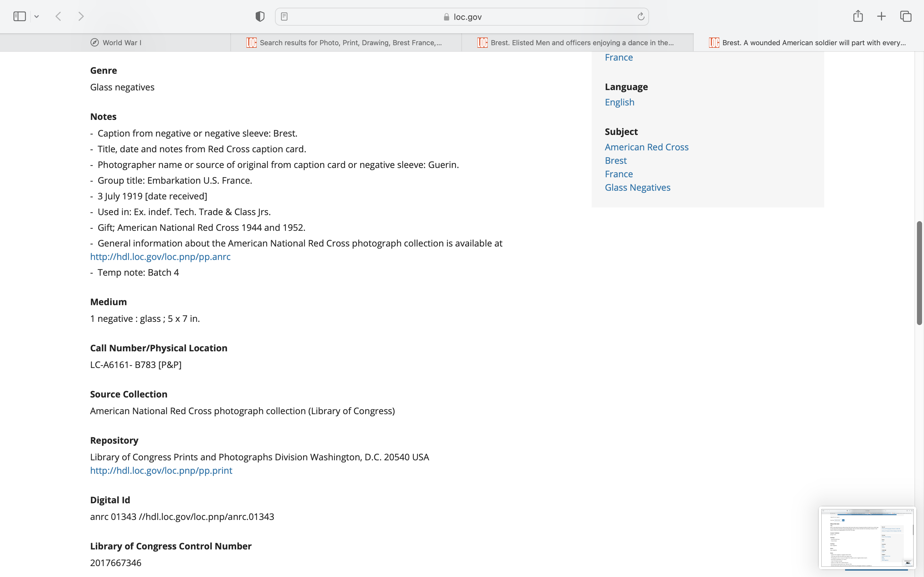Open the wounded American soldier tab
The height and width of the screenshot is (577, 924).
point(808,43)
